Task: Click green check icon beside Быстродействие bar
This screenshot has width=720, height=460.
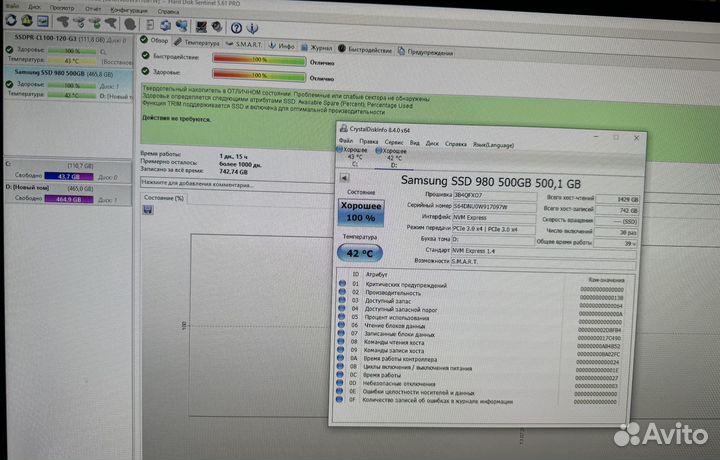Action: tap(146, 56)
